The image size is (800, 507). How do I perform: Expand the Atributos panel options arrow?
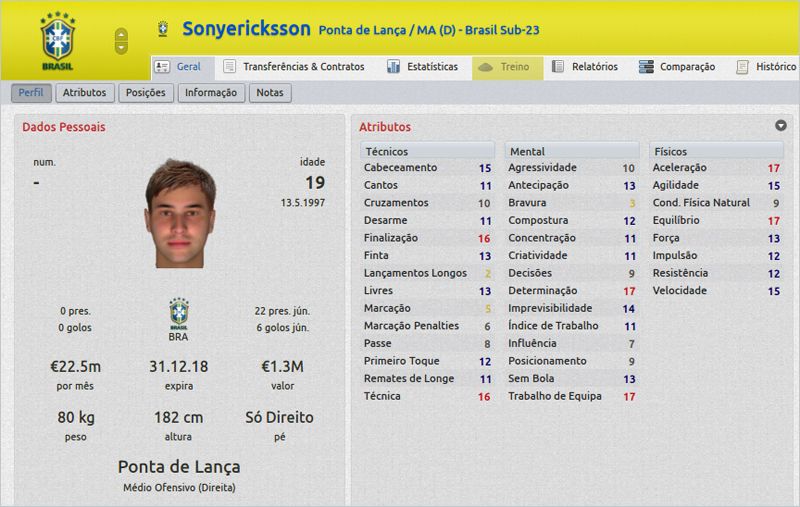click(780, 126)
